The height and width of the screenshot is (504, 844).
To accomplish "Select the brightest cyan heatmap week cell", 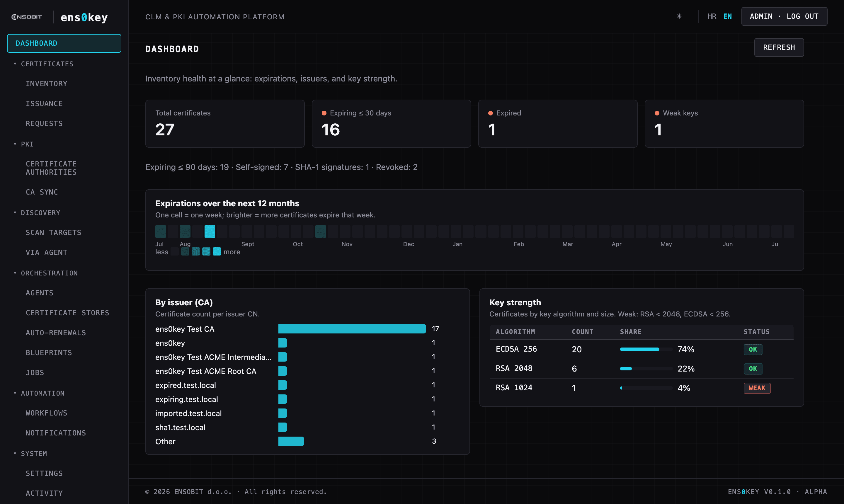I will pyautogui.click(x=210, y=231).
